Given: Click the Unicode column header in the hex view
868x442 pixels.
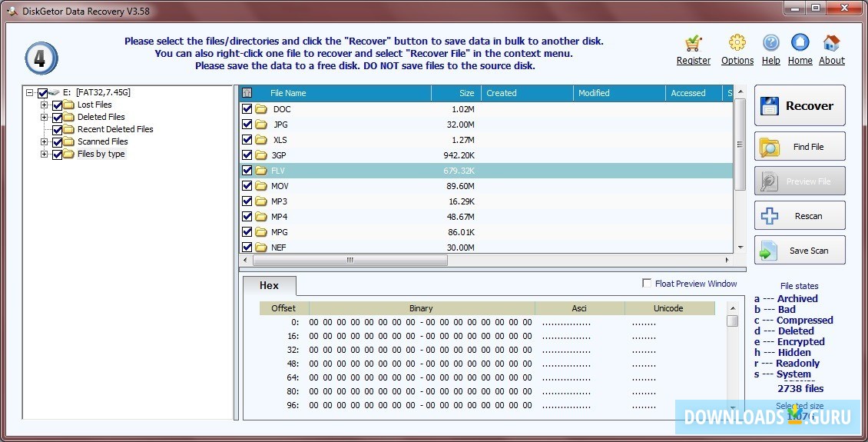Looking at the screenshot, I should 669,308.
